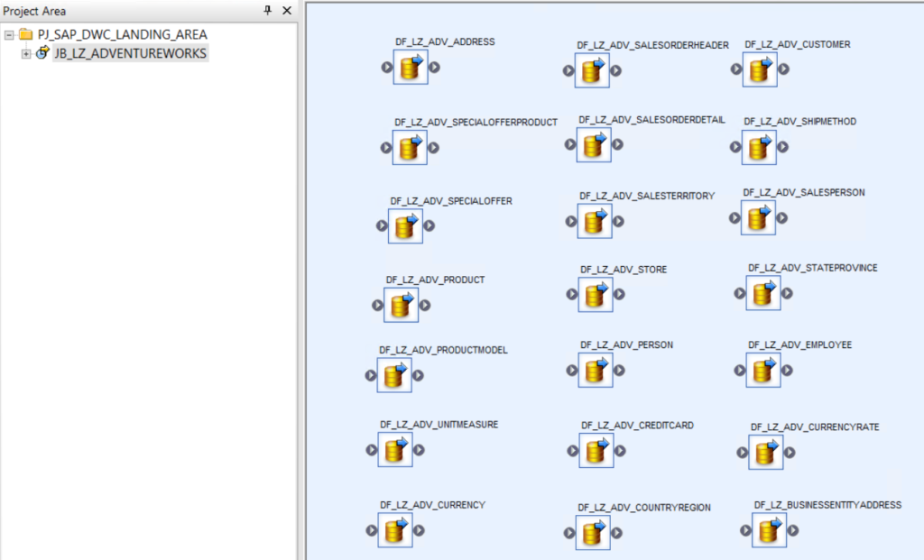The image size is (924, 560).
Task: Select the DF_LZ_ADV_SHIPMETHOD dataflow icon
Action: tap(761, 146)
